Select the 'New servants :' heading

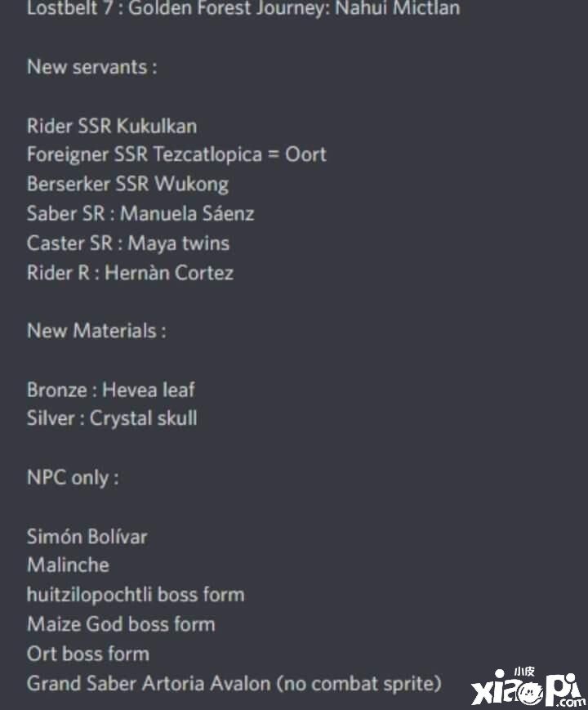tap(92, 67)
